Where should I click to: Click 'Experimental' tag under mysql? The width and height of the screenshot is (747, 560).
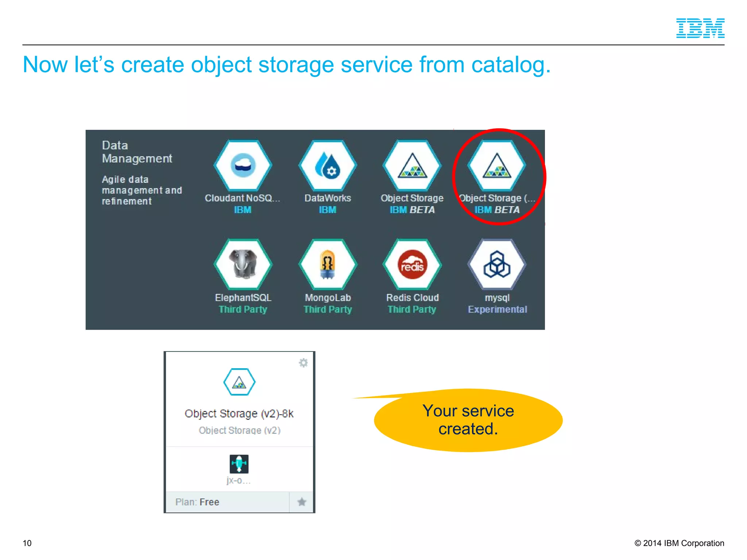(x=498, y=309)
